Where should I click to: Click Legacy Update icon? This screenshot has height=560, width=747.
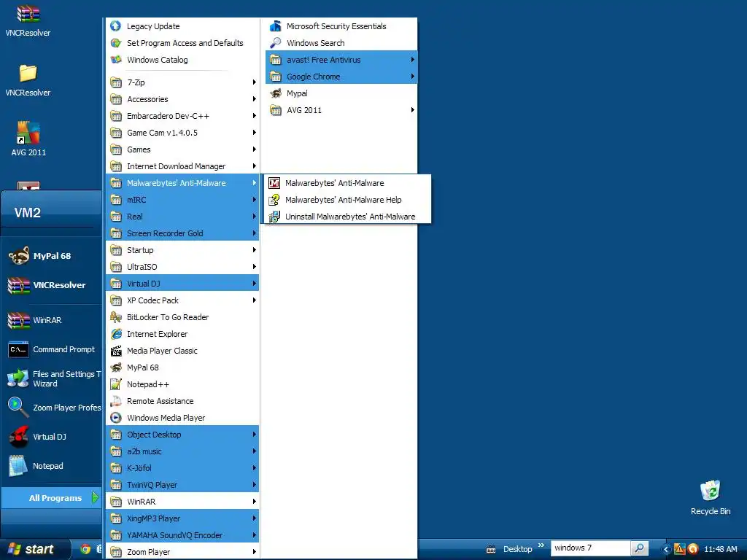[x=116, y=26]
